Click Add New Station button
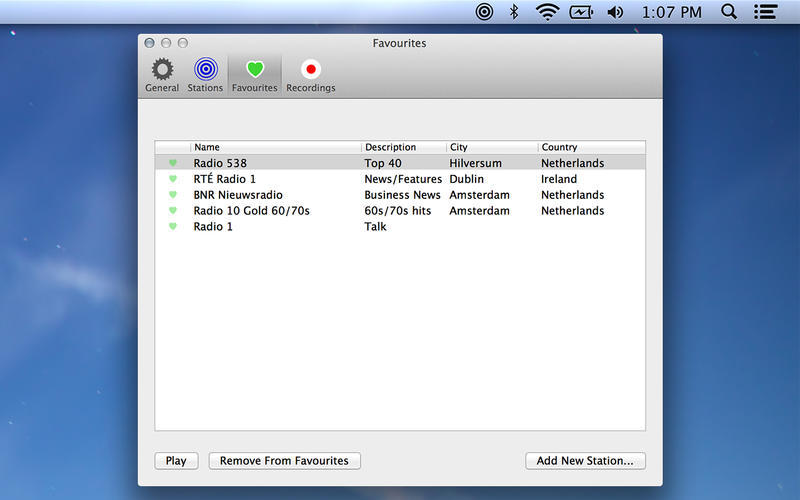Viewport: 800px width, 500px height. [585, 461]
